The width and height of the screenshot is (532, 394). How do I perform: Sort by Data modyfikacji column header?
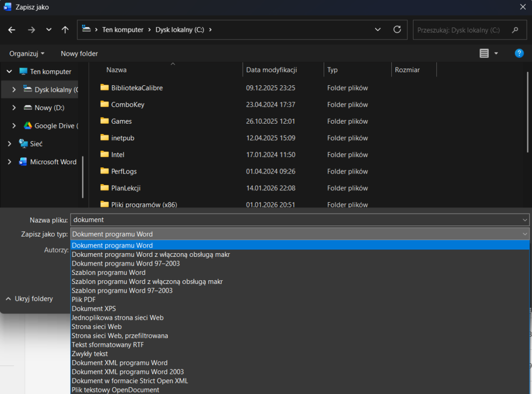[x=271, y=70]
